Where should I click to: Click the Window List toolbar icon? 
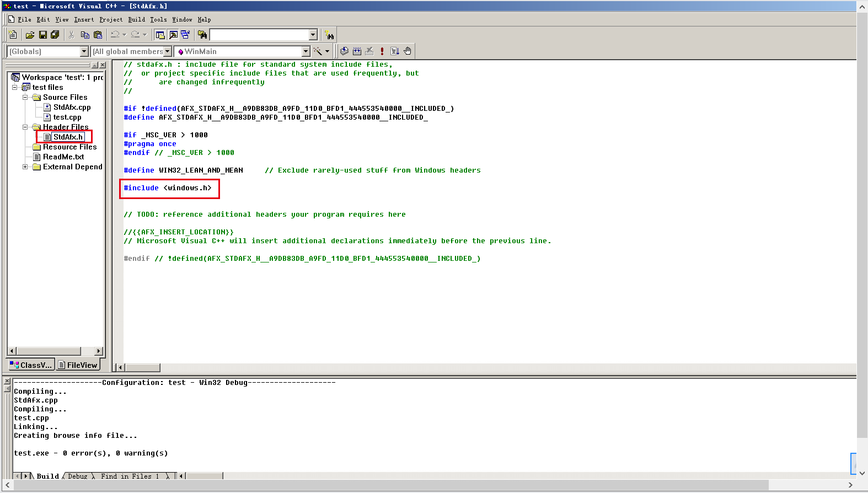click(185, 35)
